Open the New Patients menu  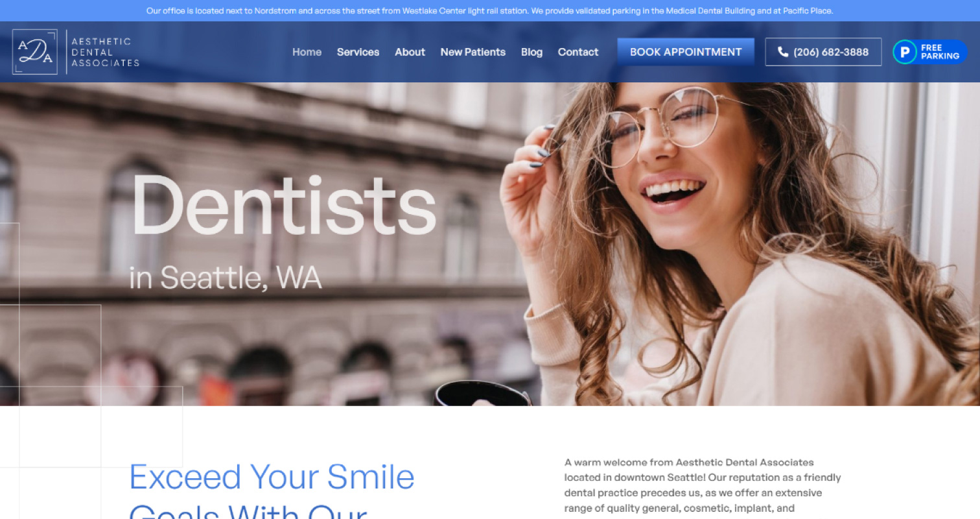(472, 52)
